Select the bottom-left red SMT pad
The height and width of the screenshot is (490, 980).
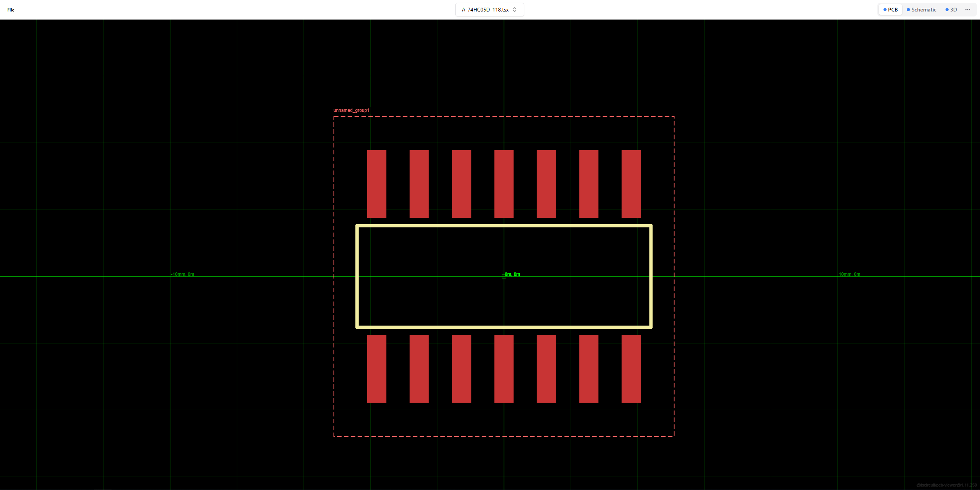376,369
